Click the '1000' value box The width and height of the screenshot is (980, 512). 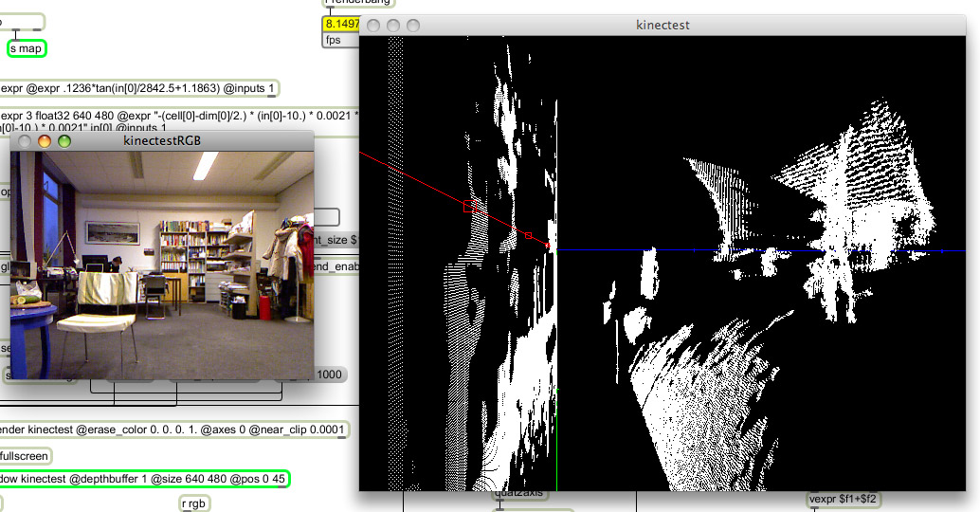tap(330, 375)
